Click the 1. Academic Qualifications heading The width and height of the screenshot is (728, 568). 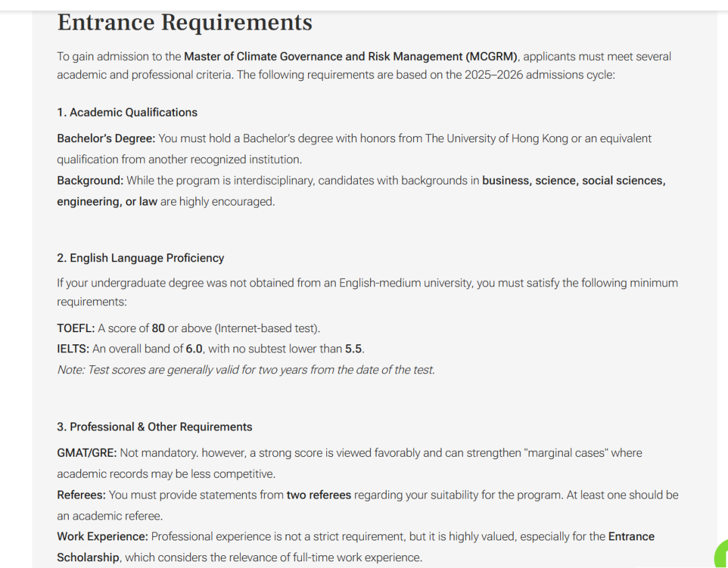[127, 113]
